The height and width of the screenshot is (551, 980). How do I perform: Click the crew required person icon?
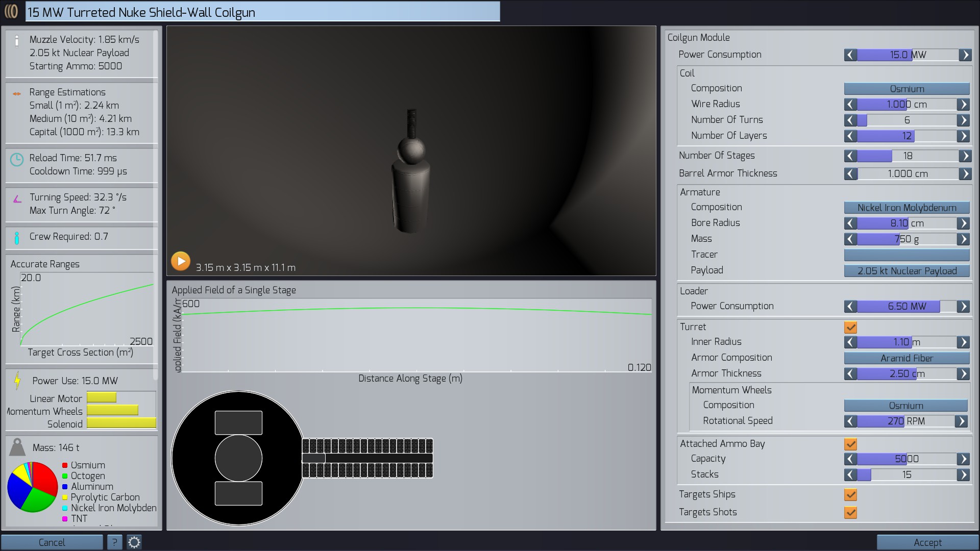point(17,238)
